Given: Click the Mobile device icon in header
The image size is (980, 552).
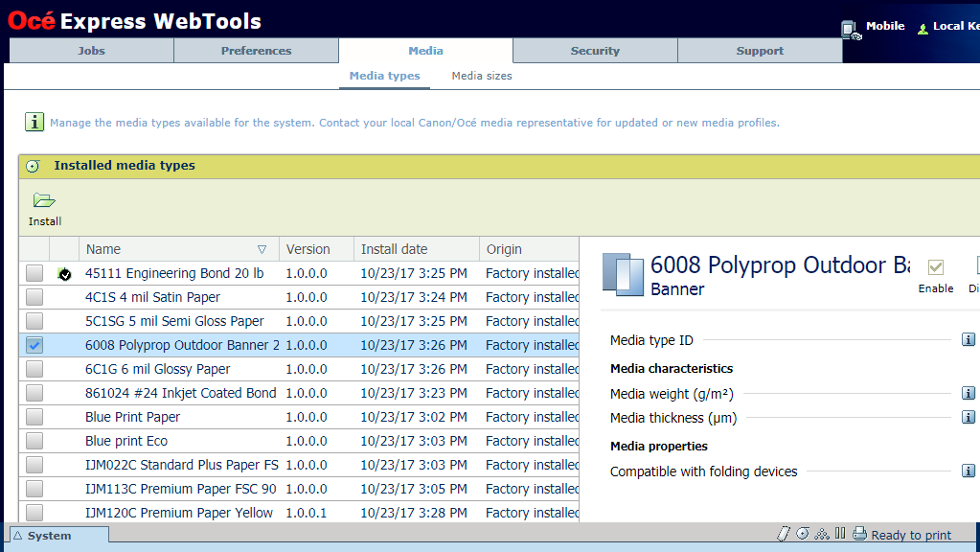Looking at the screenshot, I should pos(851,30).
